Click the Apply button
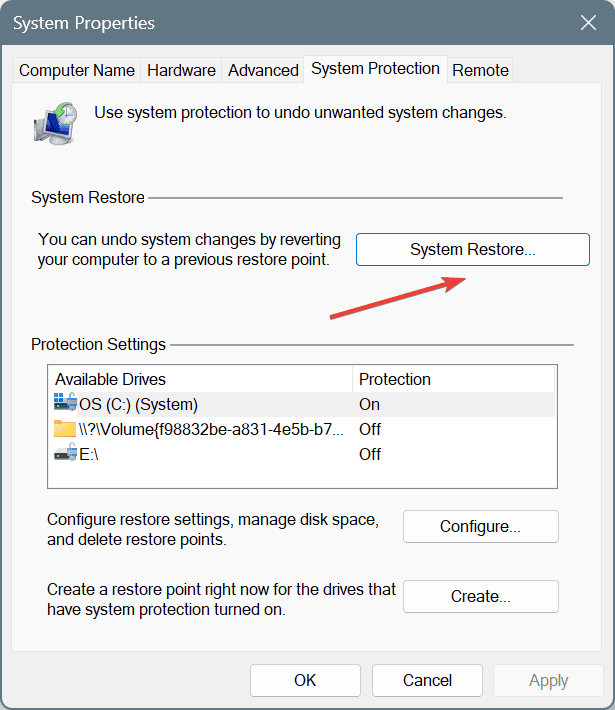Screen dimensions: 615x710 click(x=548, y=680)
